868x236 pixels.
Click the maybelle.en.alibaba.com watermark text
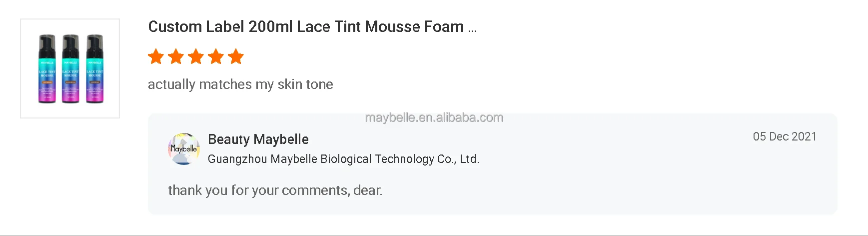point(434,117)
